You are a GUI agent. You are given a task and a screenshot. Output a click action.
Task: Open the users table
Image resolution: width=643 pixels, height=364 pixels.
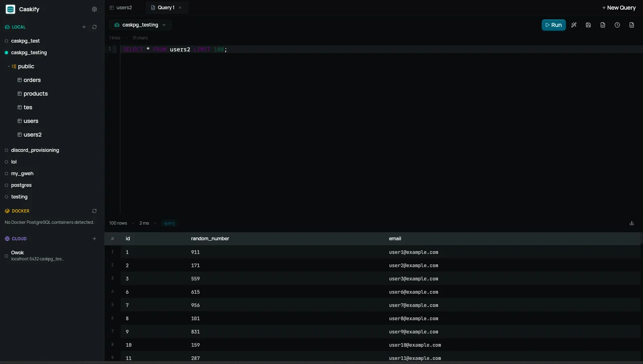(31, 121)
